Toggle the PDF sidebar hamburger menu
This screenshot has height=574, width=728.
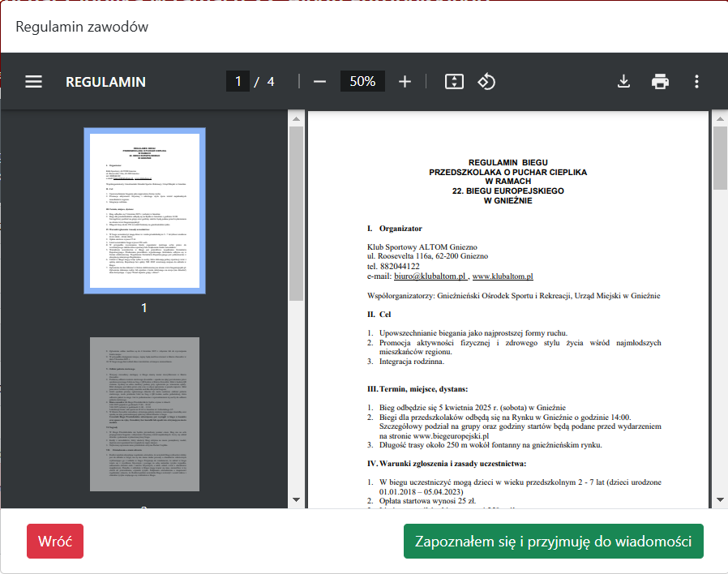click(33, 82)
